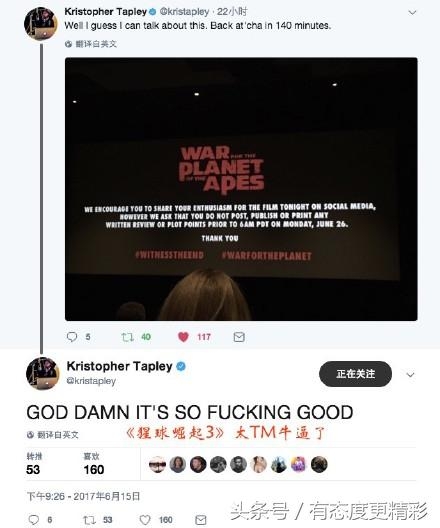
Task: Like the second tweet showing 160
Action: (145, 520)
